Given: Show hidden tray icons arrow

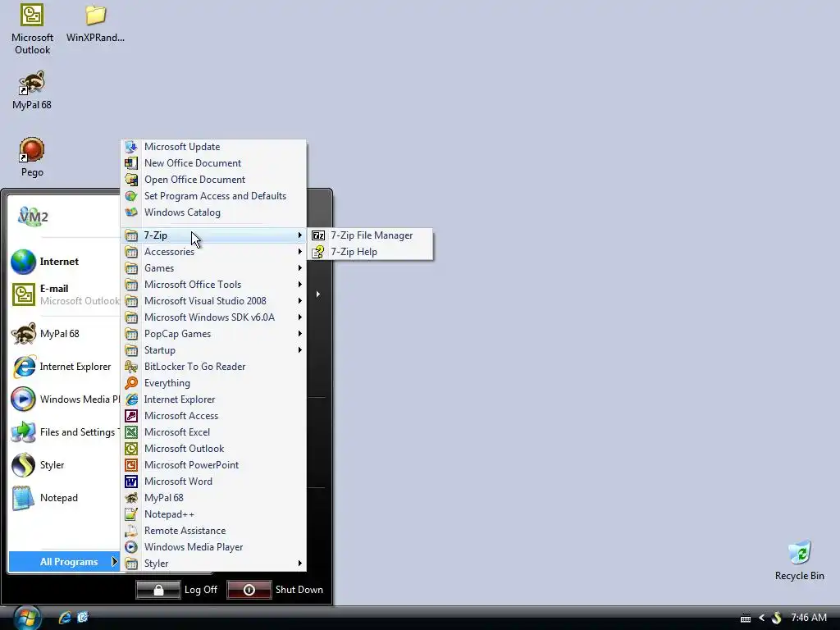Looking at the screenshot, I should point(761,619).
